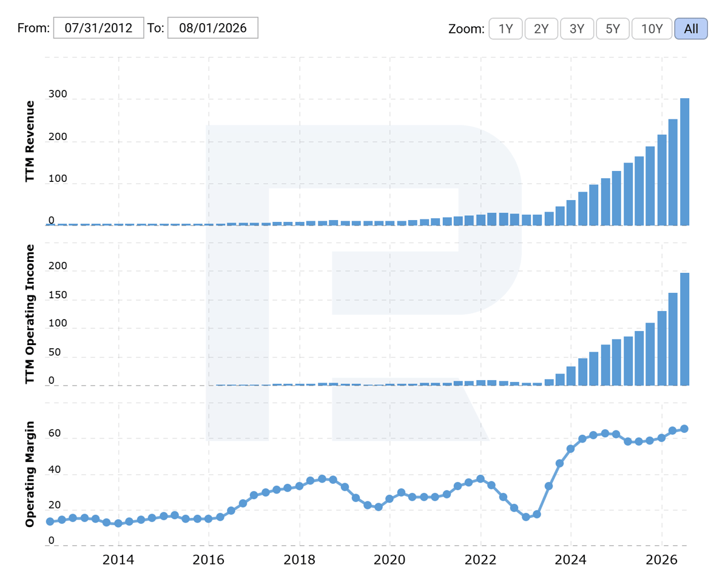Click the tallest TTM Revenue bar

pos(684,161)
